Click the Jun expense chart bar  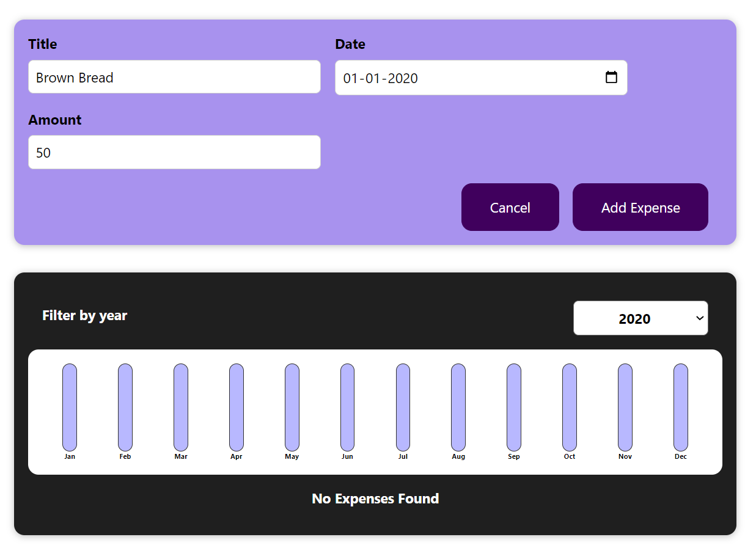(x=347, y=406)
